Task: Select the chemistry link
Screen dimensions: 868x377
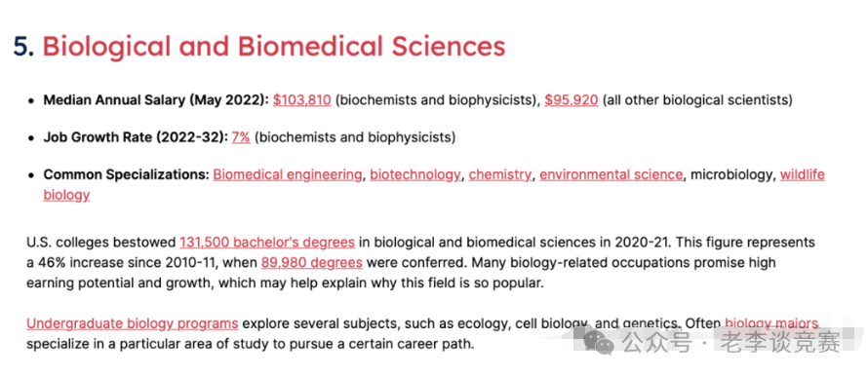Action: coord(500,174)
